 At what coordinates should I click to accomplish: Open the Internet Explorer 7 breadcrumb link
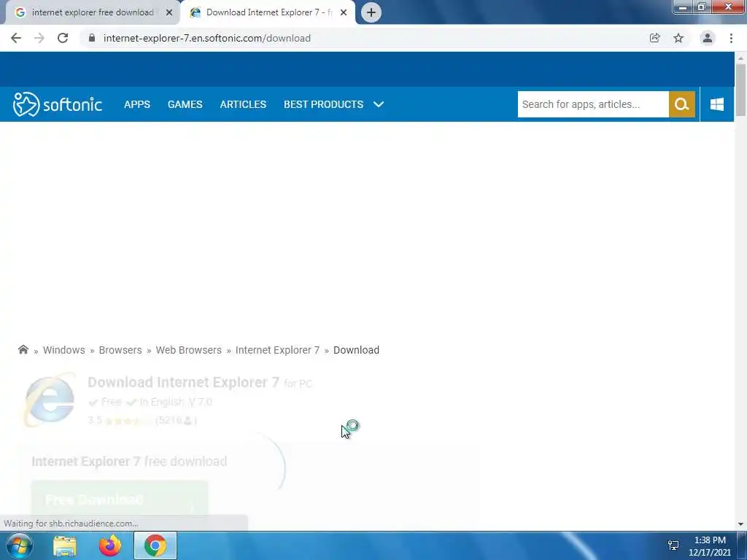coord(277,350)
